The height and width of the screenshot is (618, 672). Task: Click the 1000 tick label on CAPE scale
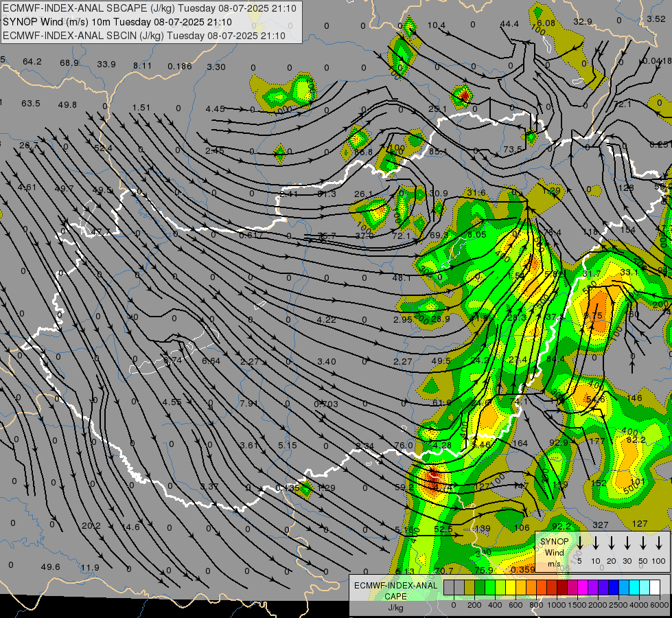557,605
